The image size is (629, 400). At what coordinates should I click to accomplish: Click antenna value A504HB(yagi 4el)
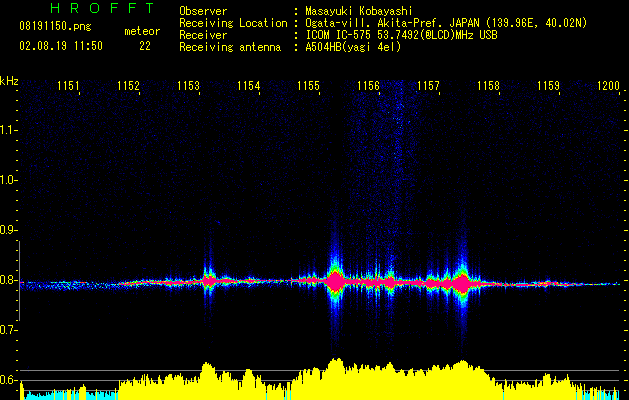353,47
